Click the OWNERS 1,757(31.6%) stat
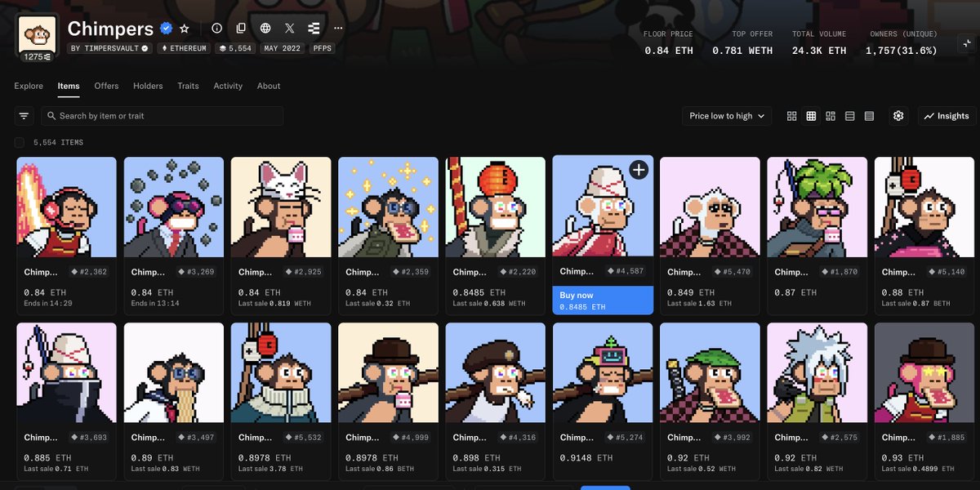980x490 pixels. 901,42
